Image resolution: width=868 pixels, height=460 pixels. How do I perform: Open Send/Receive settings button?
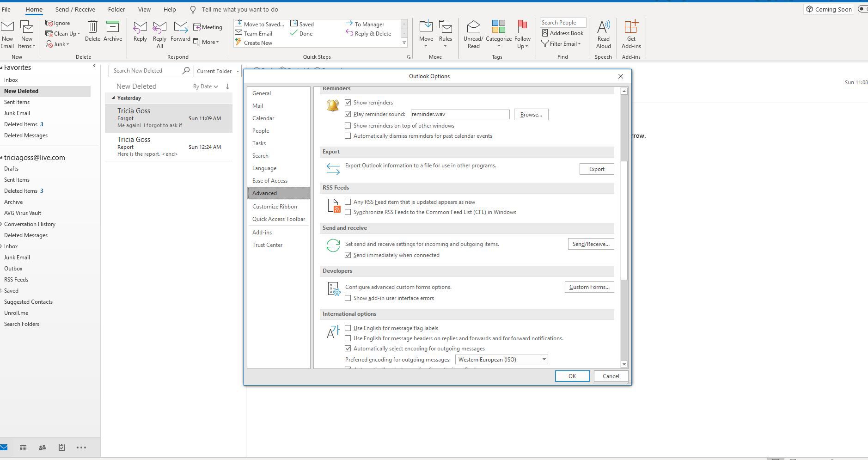pos(591,244)
